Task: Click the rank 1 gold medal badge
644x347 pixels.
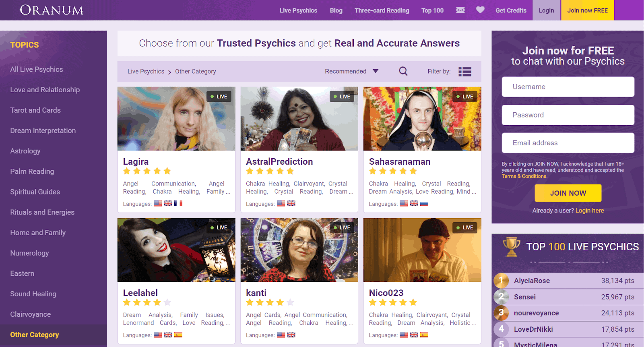Action: [x=501, y=281]
